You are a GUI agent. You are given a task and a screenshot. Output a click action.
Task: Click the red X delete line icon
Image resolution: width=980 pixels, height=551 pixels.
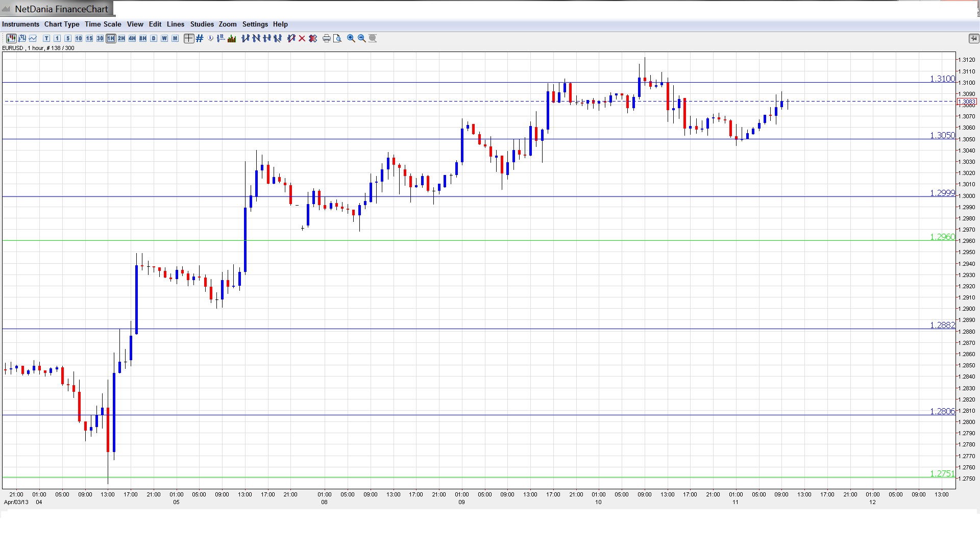(302, 38)
